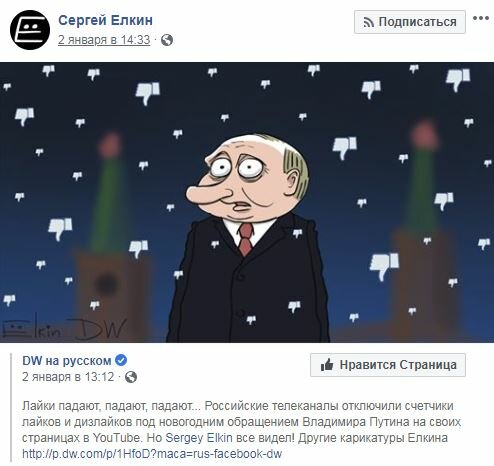Open Сергей Елкин profile name link
Screen dimensions: 494x466
pyautogui.click(x=105, y=20)
